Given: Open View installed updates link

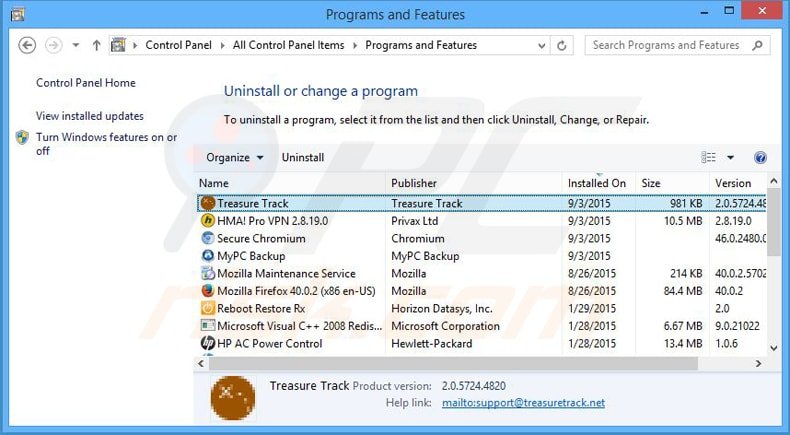Looking at the screenshot, I should (90, 116).
